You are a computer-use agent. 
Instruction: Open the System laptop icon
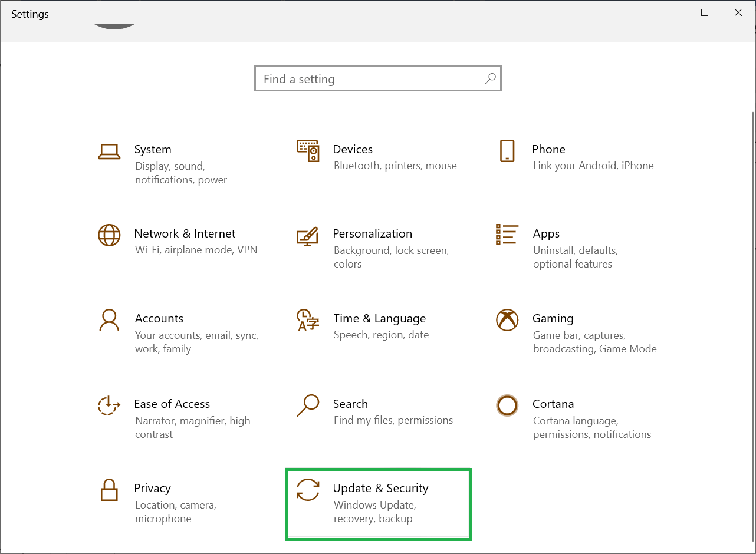point(109,151)
